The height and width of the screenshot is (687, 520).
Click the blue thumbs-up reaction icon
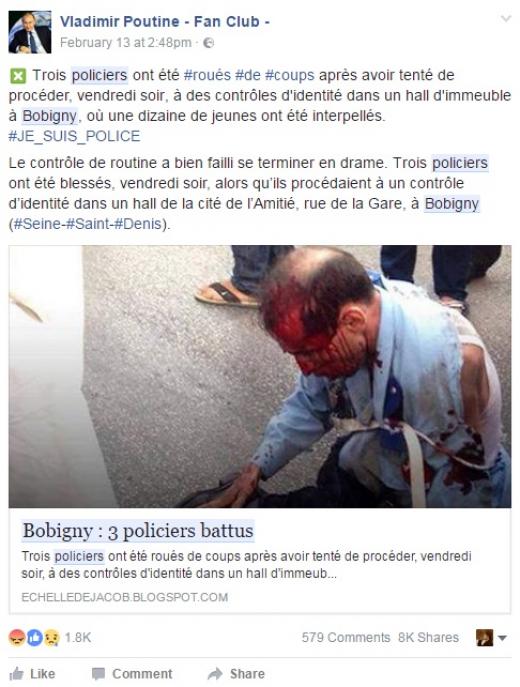(x=34, y=637)
